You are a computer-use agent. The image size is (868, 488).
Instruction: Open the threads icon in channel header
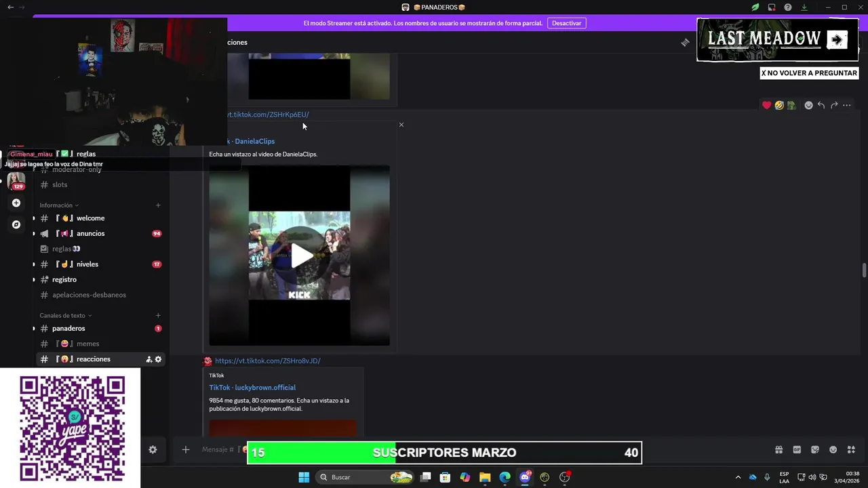(x=685, y=42)
